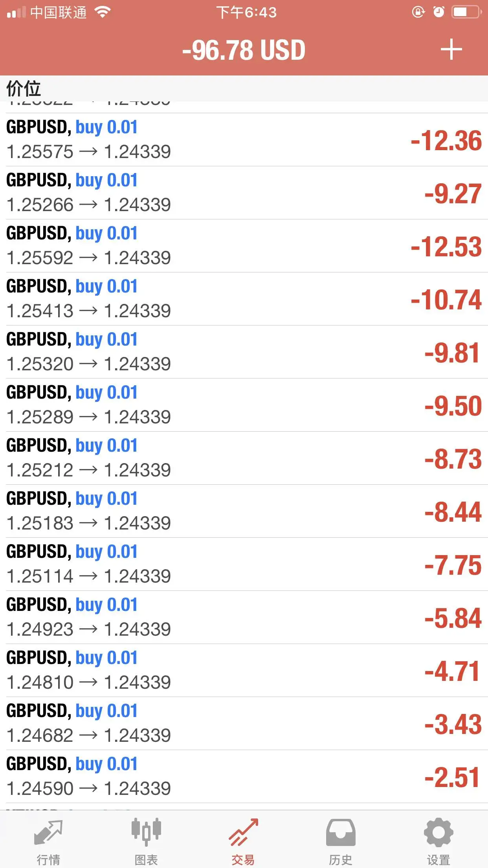488x868 pixels.
Task: Select GBPUSD position opened at 1.25575
Action: click(244, 140)
